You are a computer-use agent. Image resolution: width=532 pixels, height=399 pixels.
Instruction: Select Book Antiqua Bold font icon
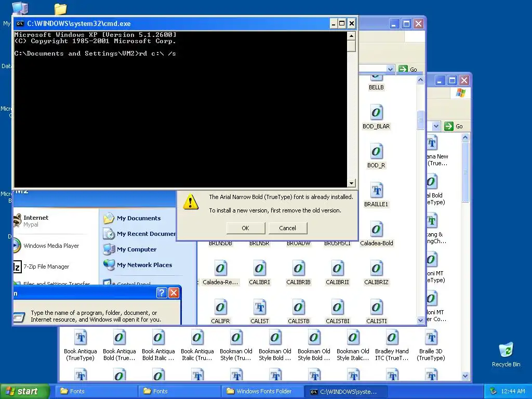click(119, 338)
